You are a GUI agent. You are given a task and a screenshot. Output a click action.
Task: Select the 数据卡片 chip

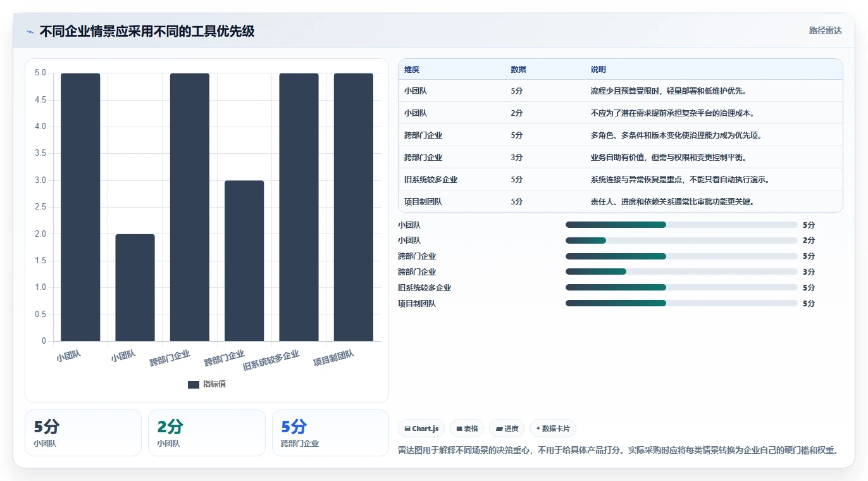[x=552, y=428]
